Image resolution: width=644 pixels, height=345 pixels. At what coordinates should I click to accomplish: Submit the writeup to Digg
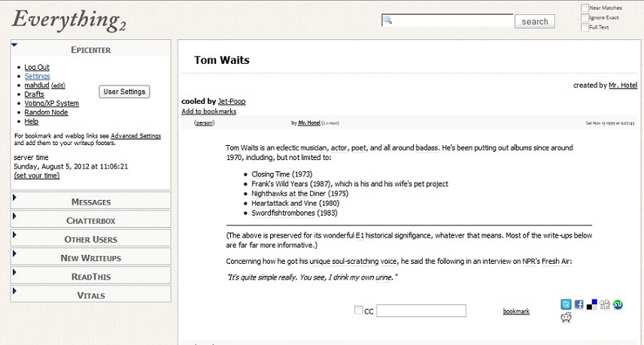605,304
